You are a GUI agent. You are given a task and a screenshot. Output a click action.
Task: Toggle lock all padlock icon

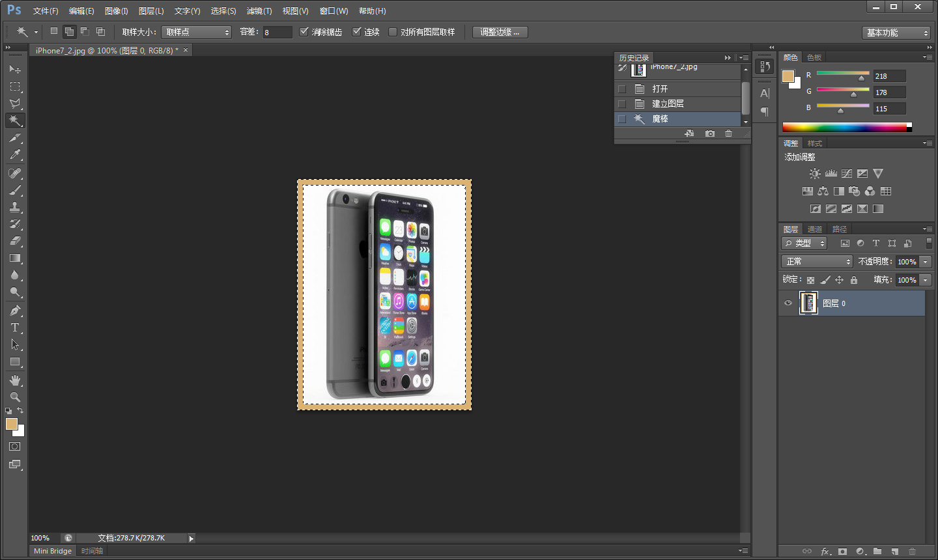(854, 280)
